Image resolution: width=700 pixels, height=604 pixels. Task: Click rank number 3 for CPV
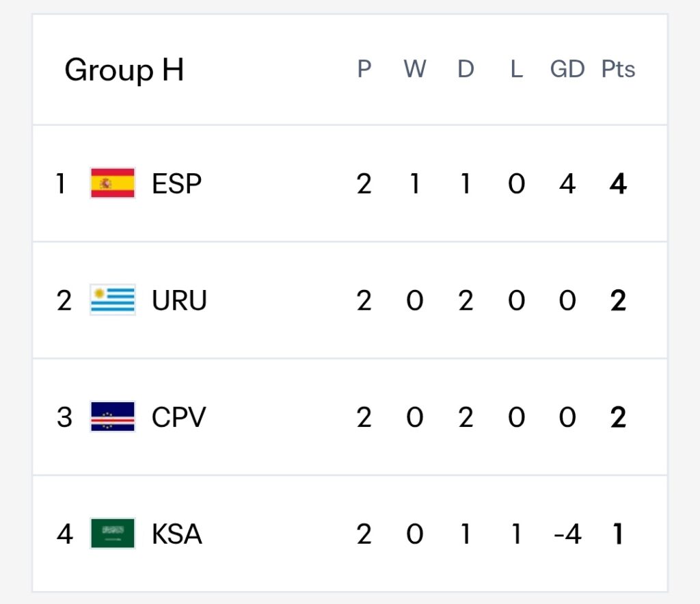pyautogui.click(x=64, y=417)
